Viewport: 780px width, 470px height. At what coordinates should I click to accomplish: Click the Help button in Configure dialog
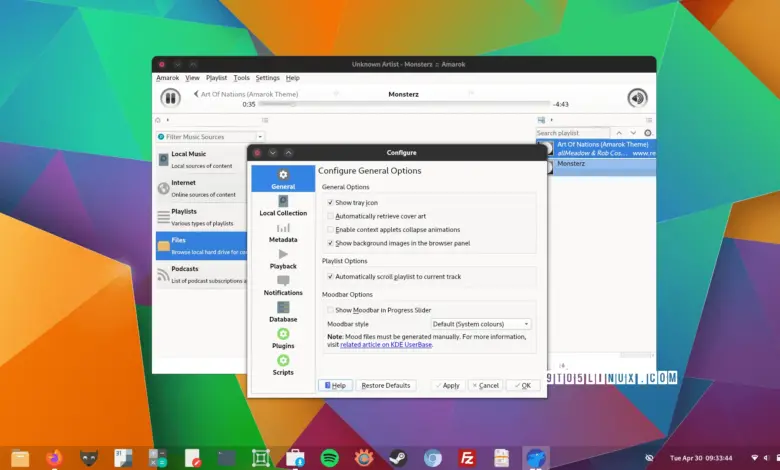coord(335,385)
